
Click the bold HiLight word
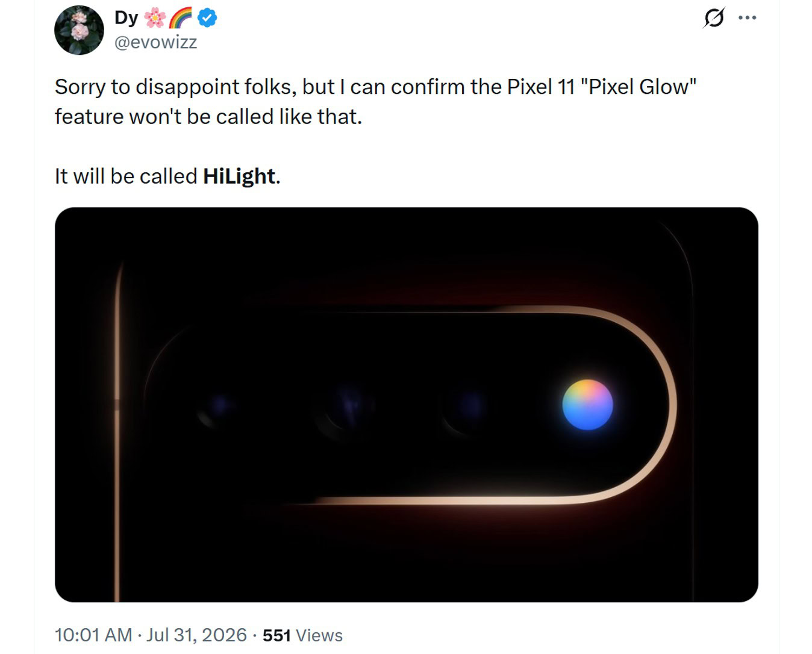(x=239, y=176)
